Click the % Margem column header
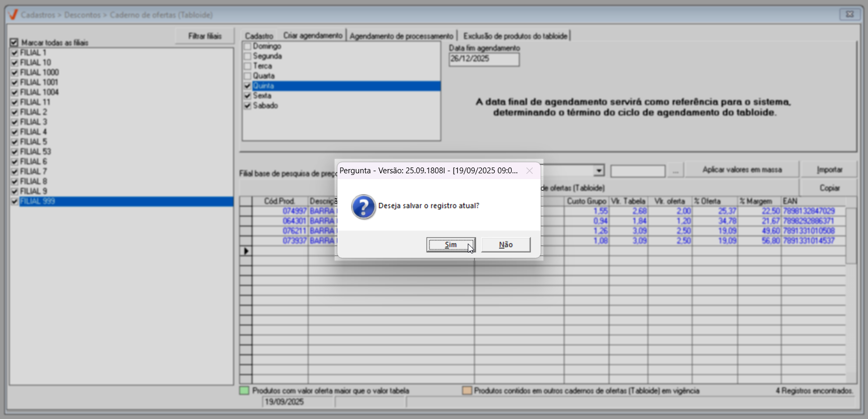This screenshot has width=868, height=419. pyautogui.click(x=759, y=201)
